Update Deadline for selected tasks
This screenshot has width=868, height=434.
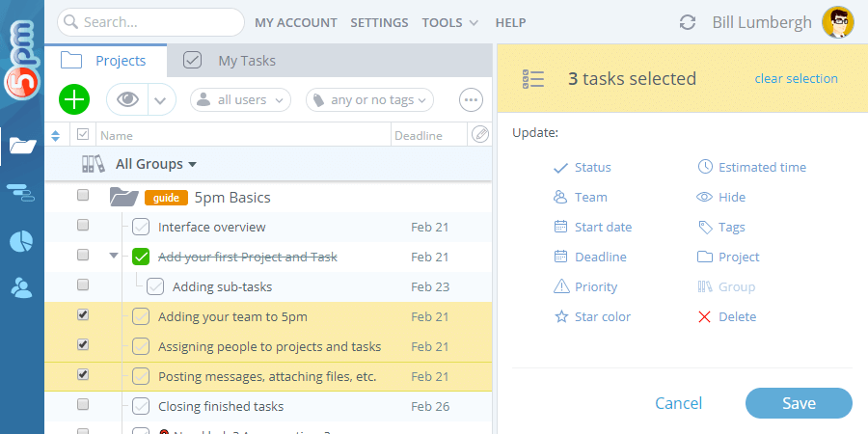pos(590,257)
